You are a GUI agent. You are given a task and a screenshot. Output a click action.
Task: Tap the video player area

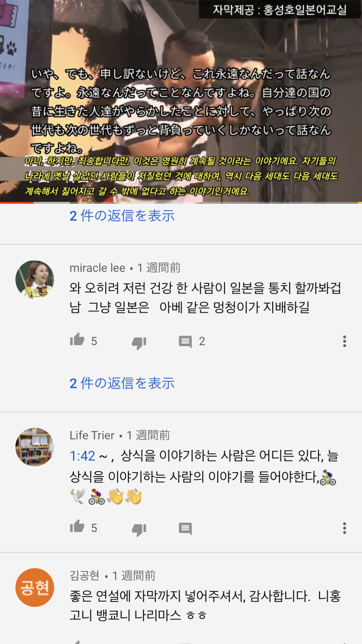[x=181, y=100]
